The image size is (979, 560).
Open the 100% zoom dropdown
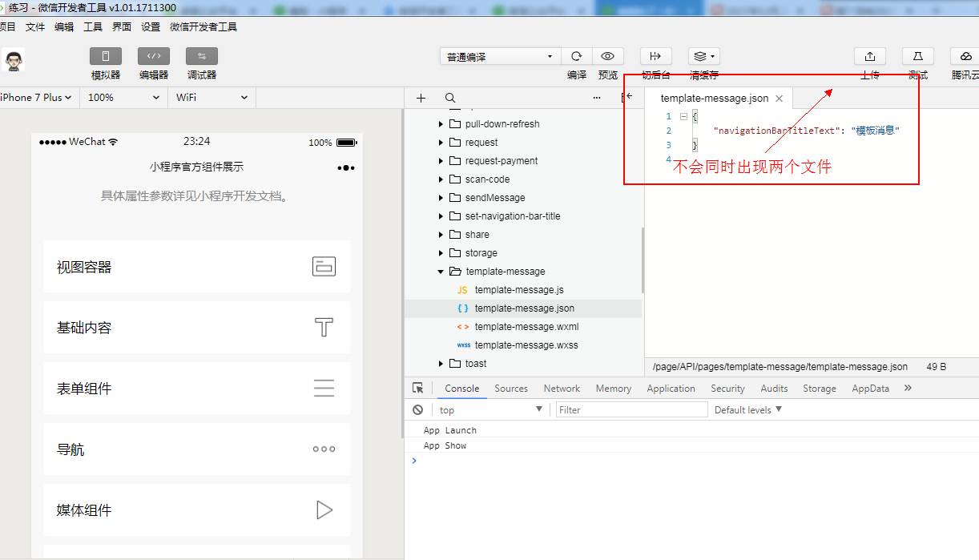click(x=123, y=97)
